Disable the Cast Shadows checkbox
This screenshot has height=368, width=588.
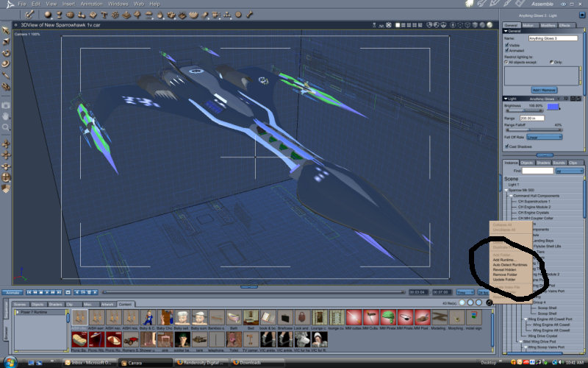click(506, 146)
